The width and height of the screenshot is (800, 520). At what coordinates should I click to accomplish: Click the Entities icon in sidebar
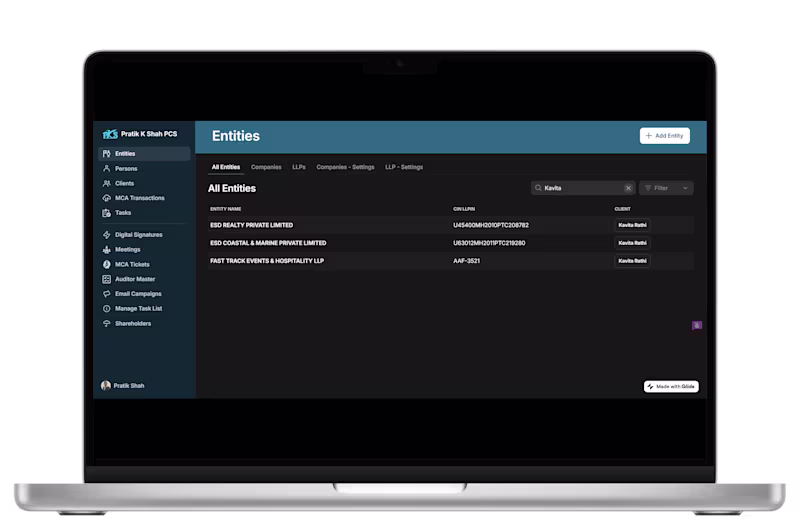[x=107, y=154]
